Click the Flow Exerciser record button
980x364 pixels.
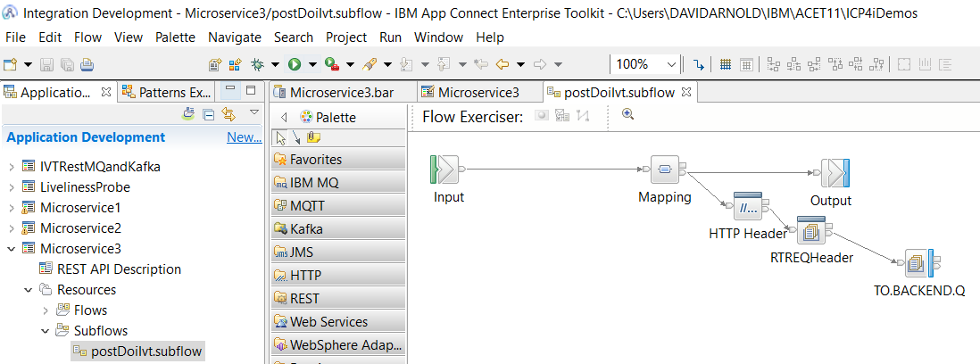(x=542, y=115)
